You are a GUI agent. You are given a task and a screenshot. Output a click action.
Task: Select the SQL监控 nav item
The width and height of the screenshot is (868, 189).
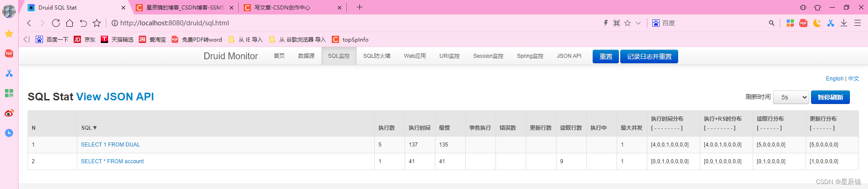(339, 56)
